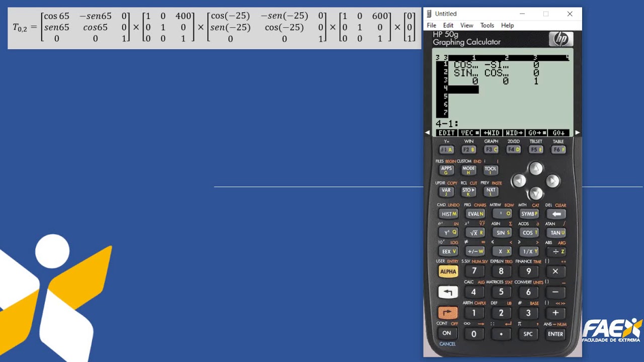The image size is (644, 362).
Task: Click the EVAL key
Action: click(475, 214)
